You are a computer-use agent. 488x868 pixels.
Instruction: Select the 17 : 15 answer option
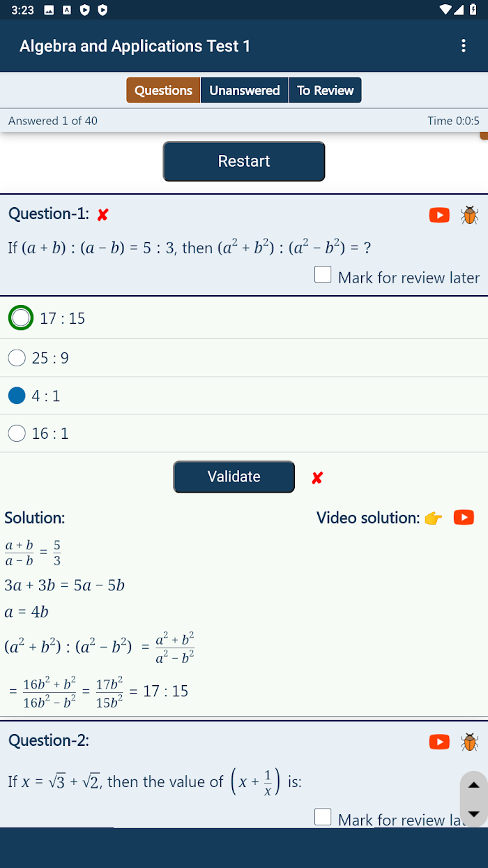[244, 318]
